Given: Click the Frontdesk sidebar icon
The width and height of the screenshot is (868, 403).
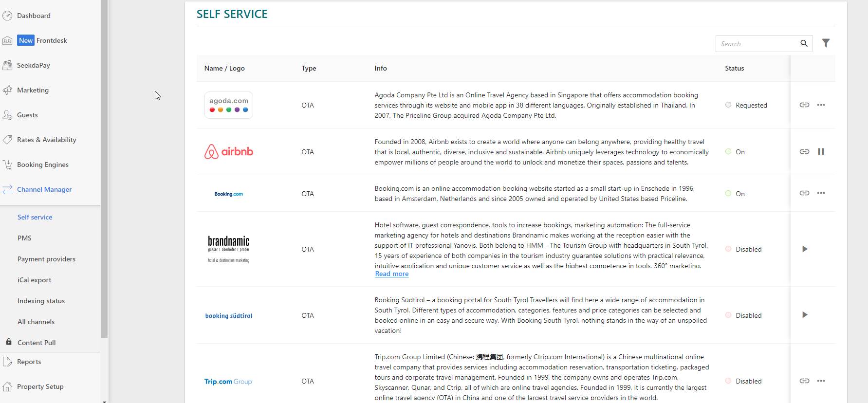Looking at the screenshot, I should (x=7, y=40).
